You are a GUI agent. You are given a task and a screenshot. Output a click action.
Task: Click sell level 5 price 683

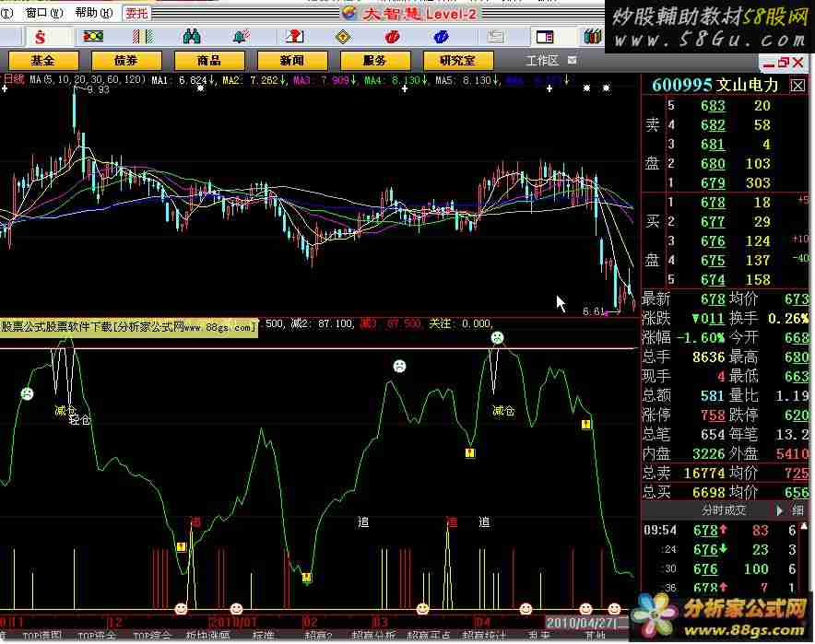tap(713, 106)
